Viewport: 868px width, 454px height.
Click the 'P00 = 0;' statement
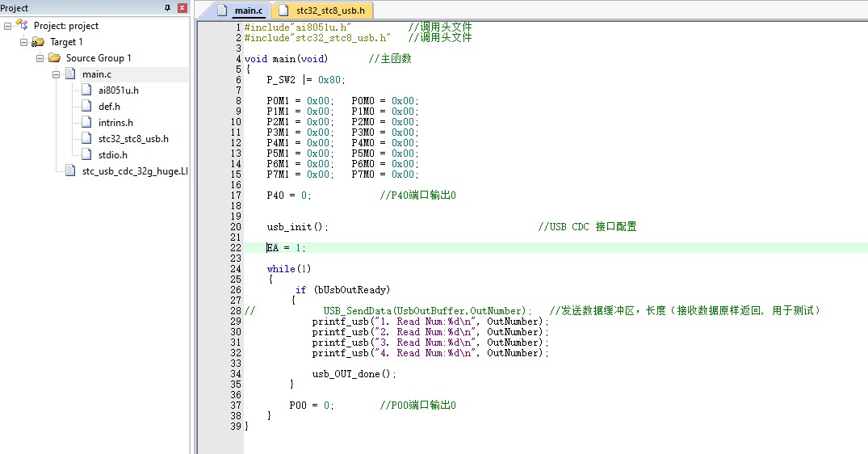click(311, 406)
